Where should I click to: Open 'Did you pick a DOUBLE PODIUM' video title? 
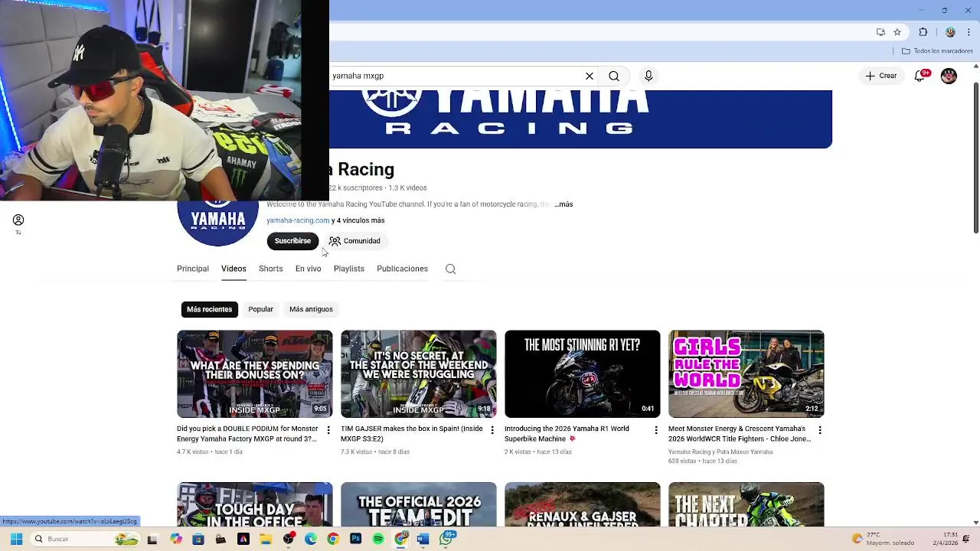(247, 434)
